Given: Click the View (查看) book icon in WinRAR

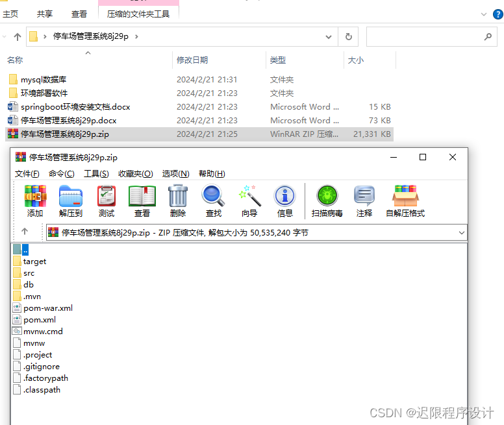Looking at the screenshot, I should 142,196.
